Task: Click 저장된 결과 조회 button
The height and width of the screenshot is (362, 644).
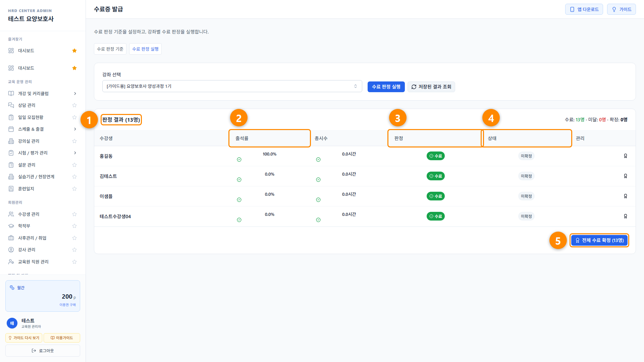Action: 431,87
